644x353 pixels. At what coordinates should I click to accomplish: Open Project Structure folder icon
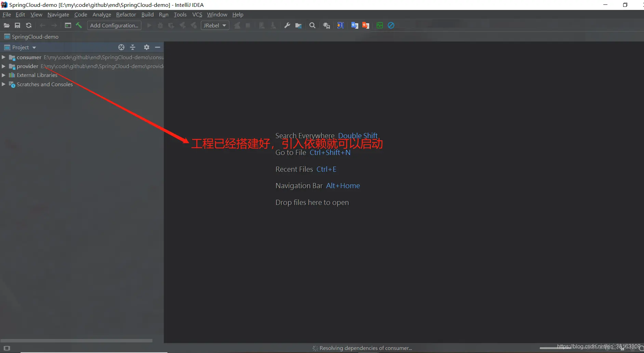298,25
